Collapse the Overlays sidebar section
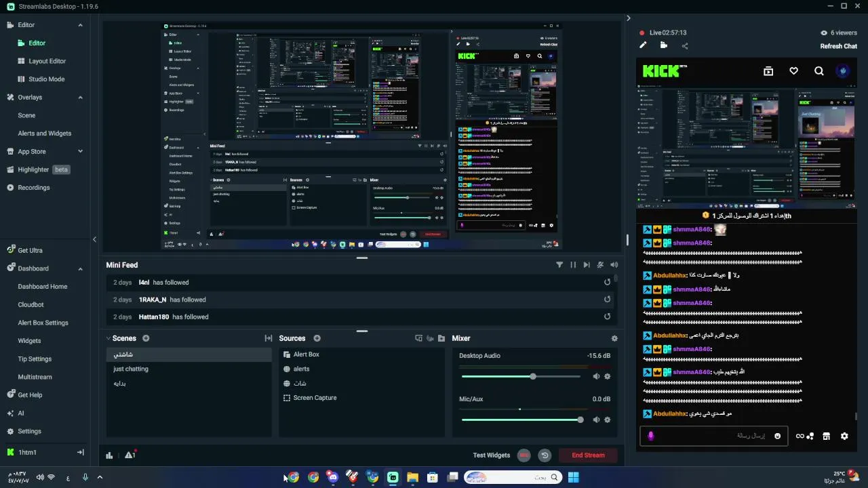Screen dimensions: 868x488 [x=80, y=97]
